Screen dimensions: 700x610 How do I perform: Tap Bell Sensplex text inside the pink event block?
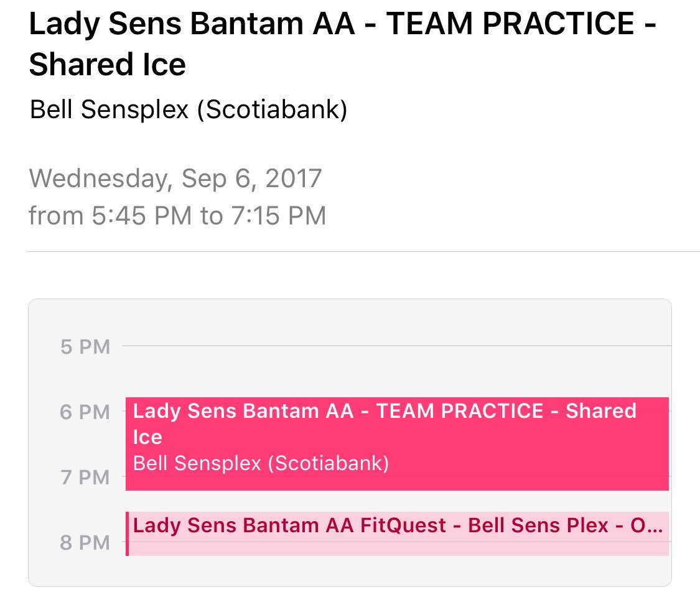tap(261, 463)
